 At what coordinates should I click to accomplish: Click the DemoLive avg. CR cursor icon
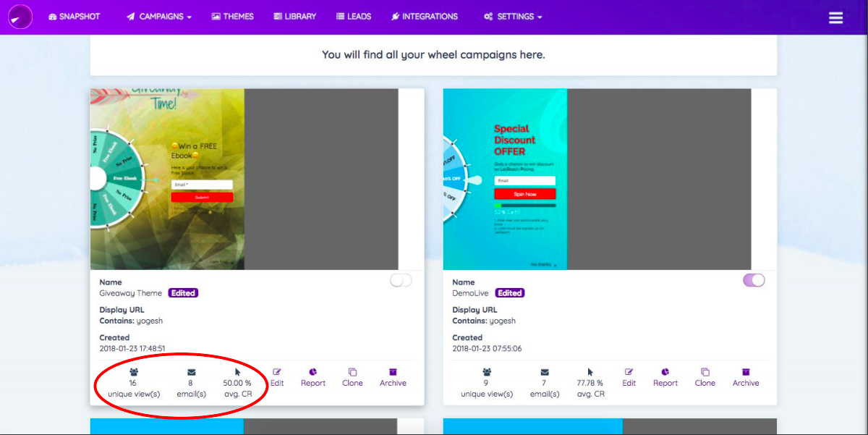click(x=590, y=372)
